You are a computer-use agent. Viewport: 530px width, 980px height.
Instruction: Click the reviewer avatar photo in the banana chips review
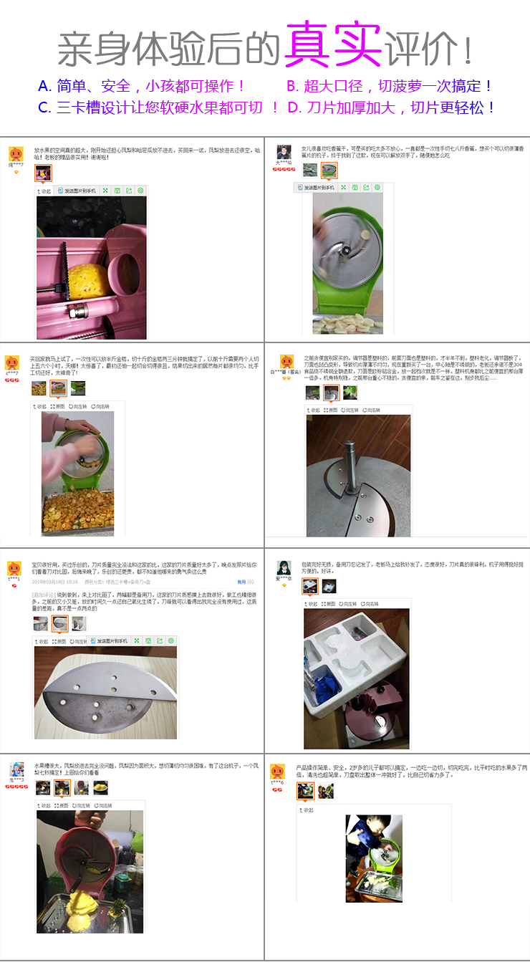click(284, 151)
